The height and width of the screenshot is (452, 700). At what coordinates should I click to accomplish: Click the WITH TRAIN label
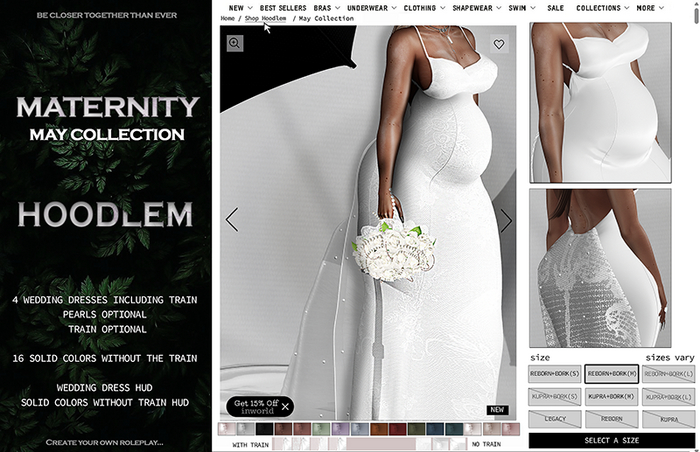click(250, 445)
